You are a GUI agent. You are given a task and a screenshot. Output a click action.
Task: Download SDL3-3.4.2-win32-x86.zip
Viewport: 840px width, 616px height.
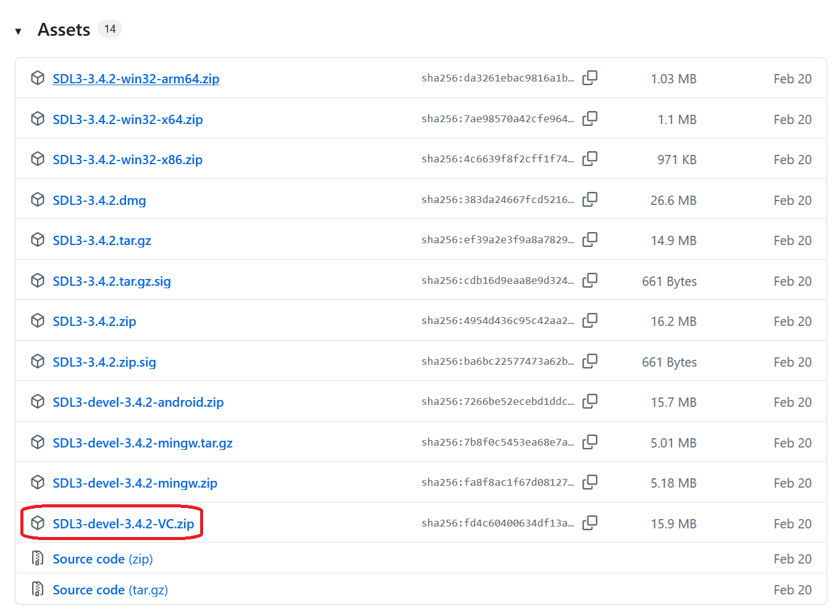pos(127,159)
